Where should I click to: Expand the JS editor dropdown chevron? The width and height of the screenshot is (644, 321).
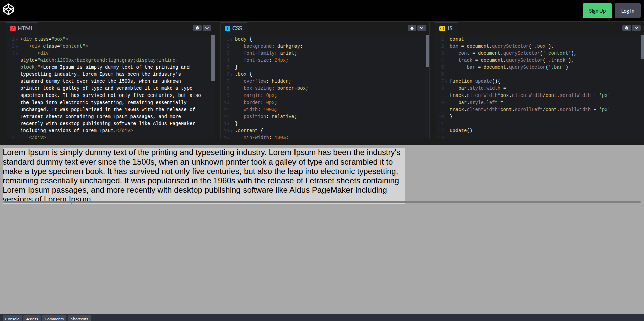pos(636,28)
